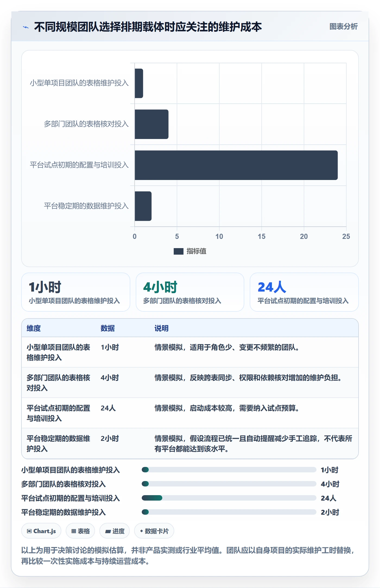Click the chart axis label 平台稳定期的数据维护投入
This screenshot has width=380, height=588.
coord(86,206)
